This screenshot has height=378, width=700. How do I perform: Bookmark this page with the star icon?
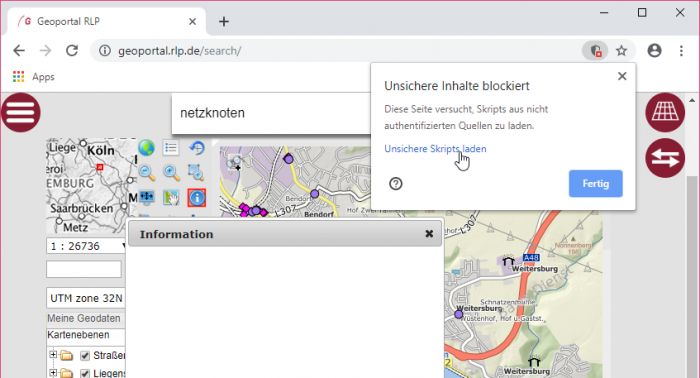[x=621, y=51]
